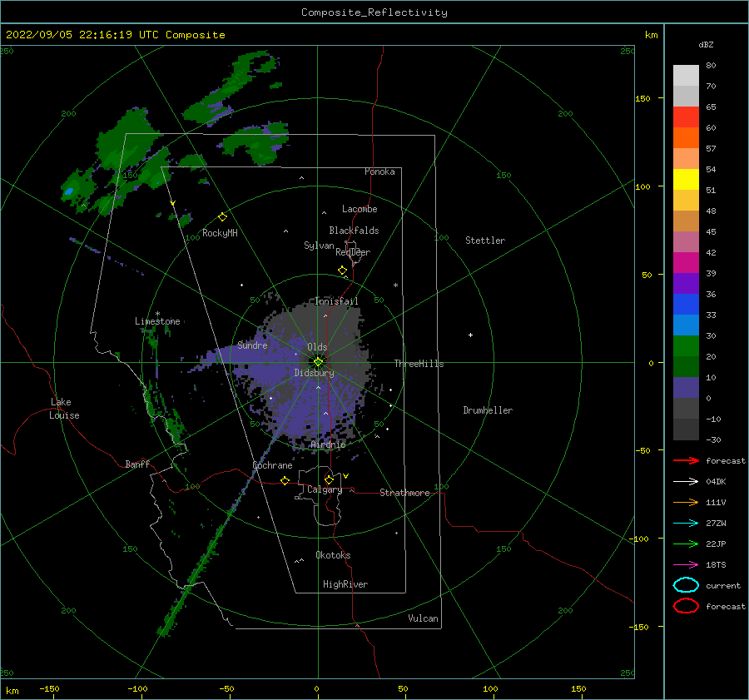This screenshot has height=700, width=749.
Task: Click the Limestone label
Action: 157,321
